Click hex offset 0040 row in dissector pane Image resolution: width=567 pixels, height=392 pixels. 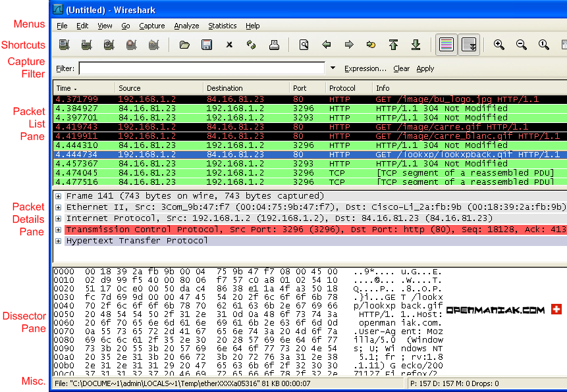248,306
